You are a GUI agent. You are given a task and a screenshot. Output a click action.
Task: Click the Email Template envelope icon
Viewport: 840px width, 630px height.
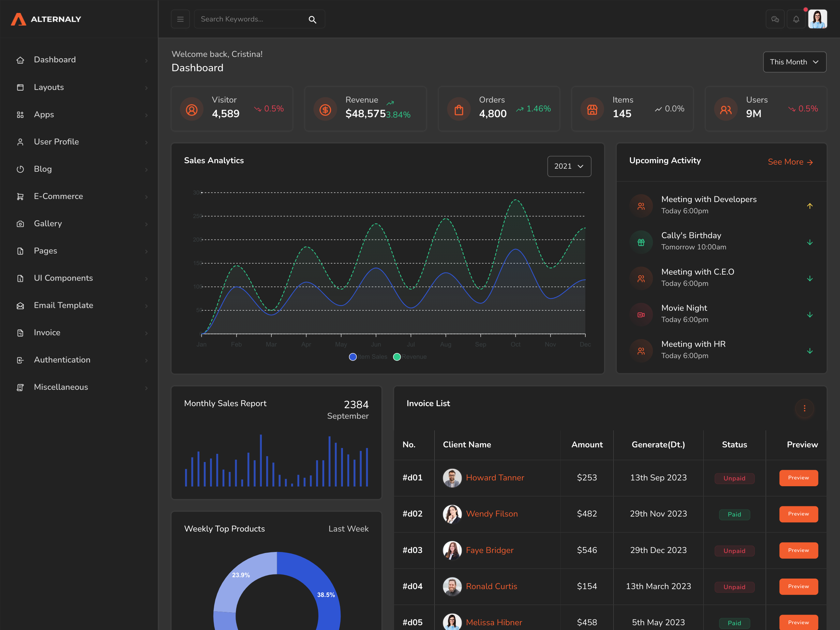[20, 306]
